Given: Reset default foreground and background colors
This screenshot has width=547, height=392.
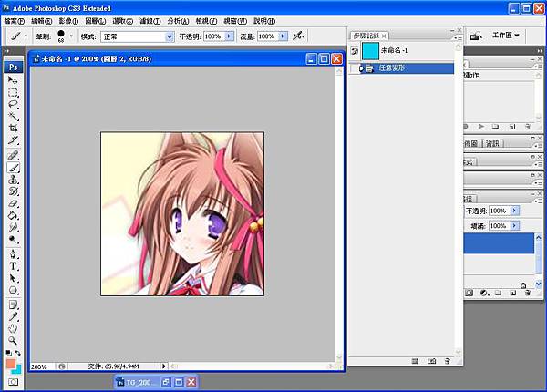Looking at the screenshot, I should click(x=9, y=353).
